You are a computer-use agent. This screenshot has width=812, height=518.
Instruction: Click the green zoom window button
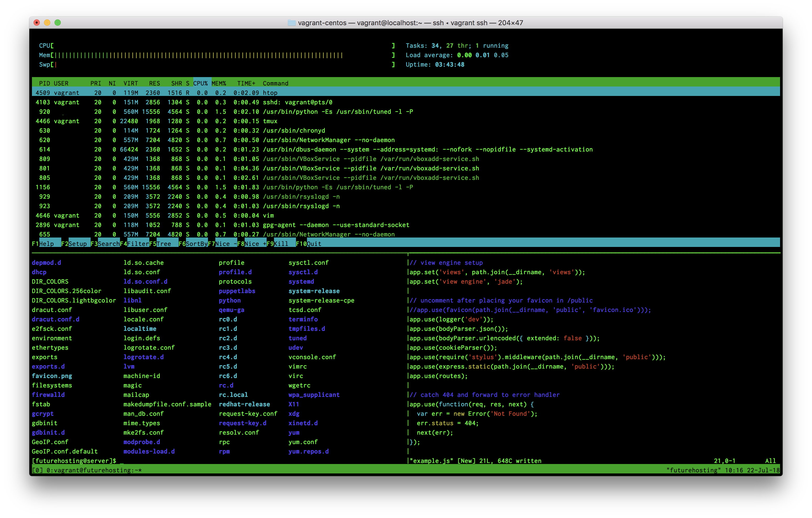(58, 23)
